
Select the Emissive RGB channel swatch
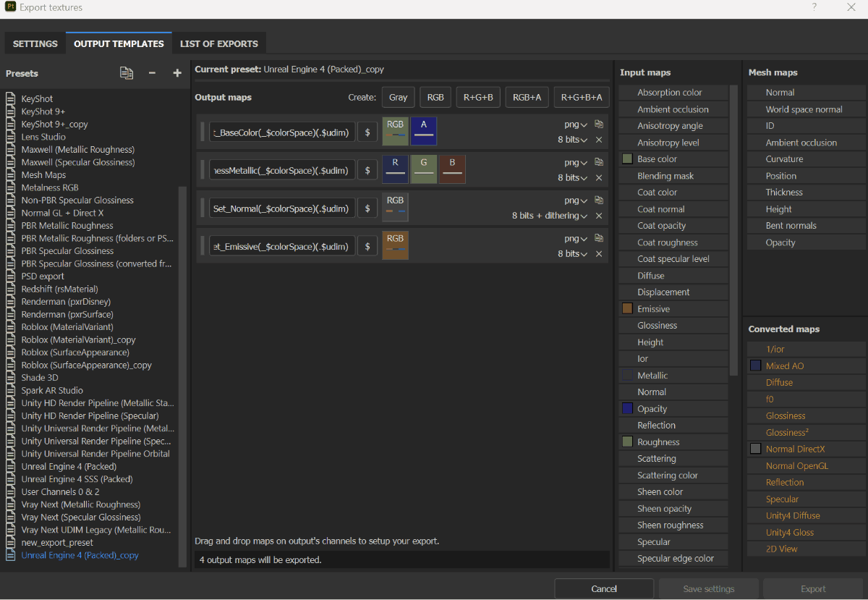[x=395, y=245]
